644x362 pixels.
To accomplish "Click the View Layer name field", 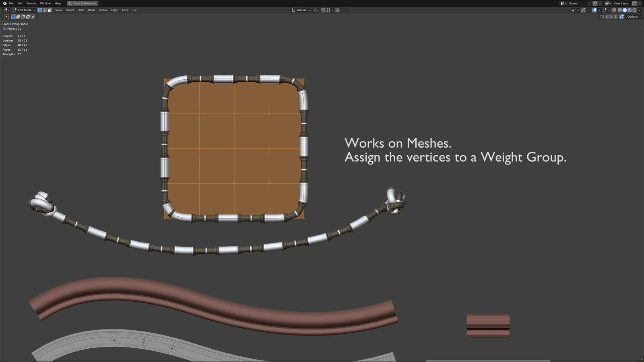I will [621, 3].
